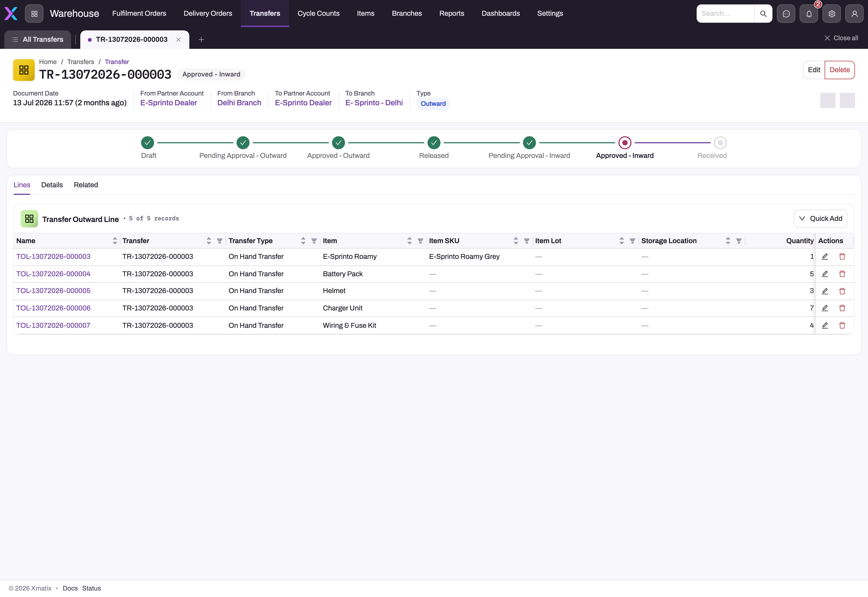This screenshot has height=597, width=868.
Task: Open Delivery Orders menu
Action: [x=208, y=14]
